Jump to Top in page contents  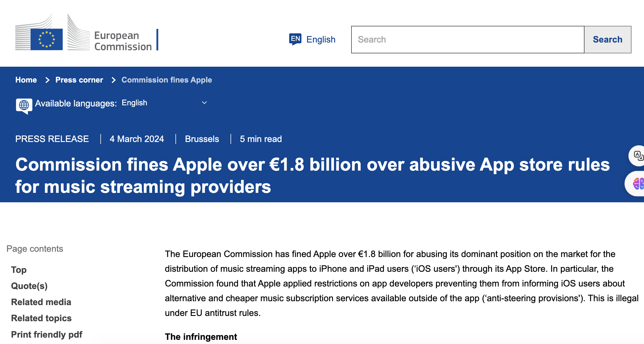coord(19,270)
